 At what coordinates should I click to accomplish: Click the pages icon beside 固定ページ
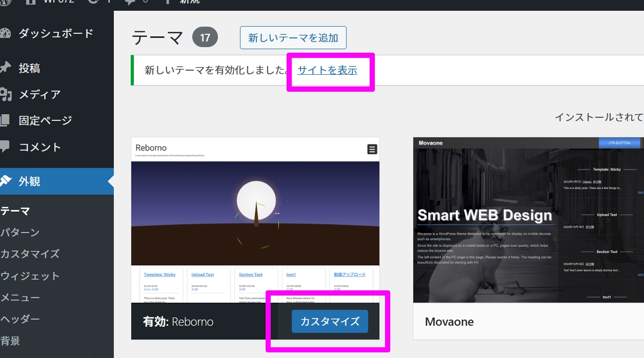point(5,120)
